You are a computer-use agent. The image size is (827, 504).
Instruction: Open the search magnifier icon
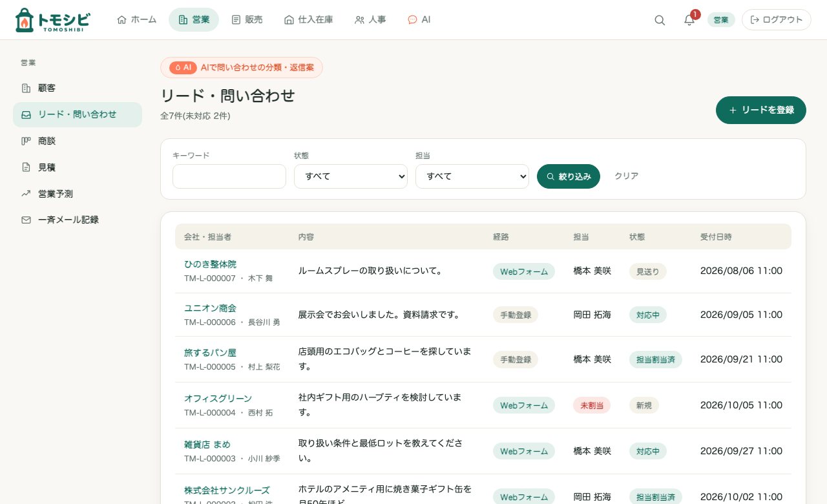click(x=660, y=20)
